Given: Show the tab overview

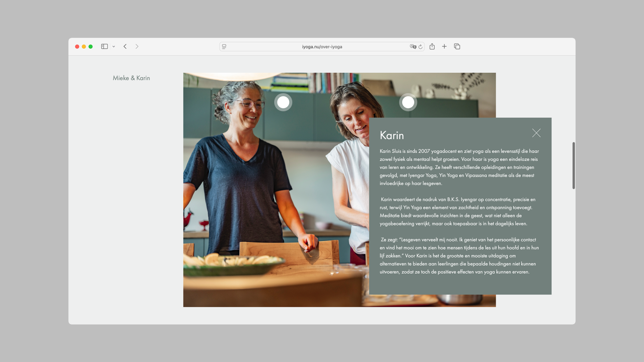Looking at the screenshot, I should pyautogui.click(x=457, y=46).
